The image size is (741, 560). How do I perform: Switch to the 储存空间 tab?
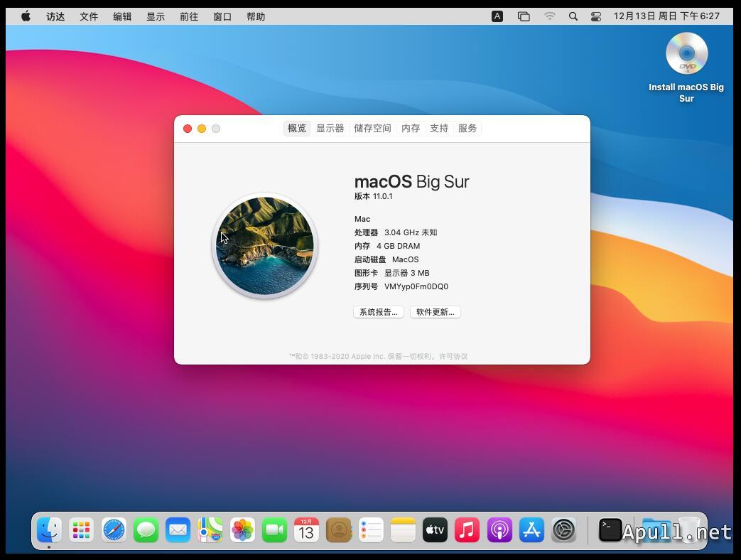(372, 128)
